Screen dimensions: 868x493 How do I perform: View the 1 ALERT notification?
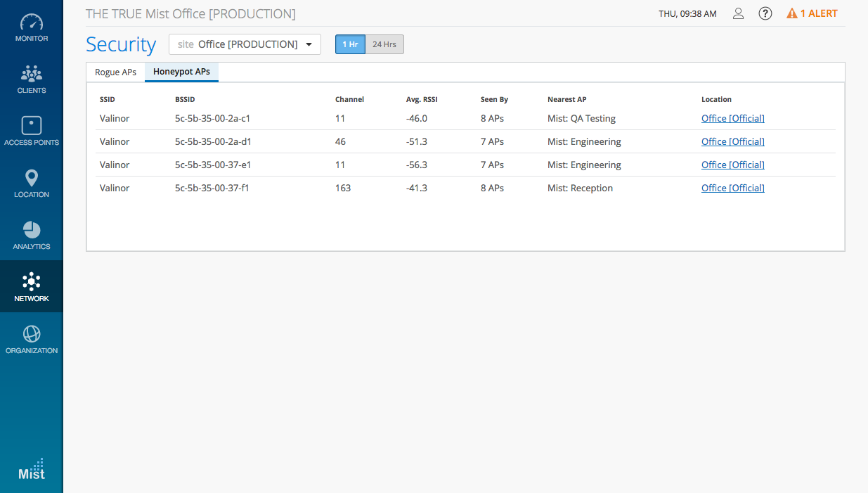tap(812, 13)
